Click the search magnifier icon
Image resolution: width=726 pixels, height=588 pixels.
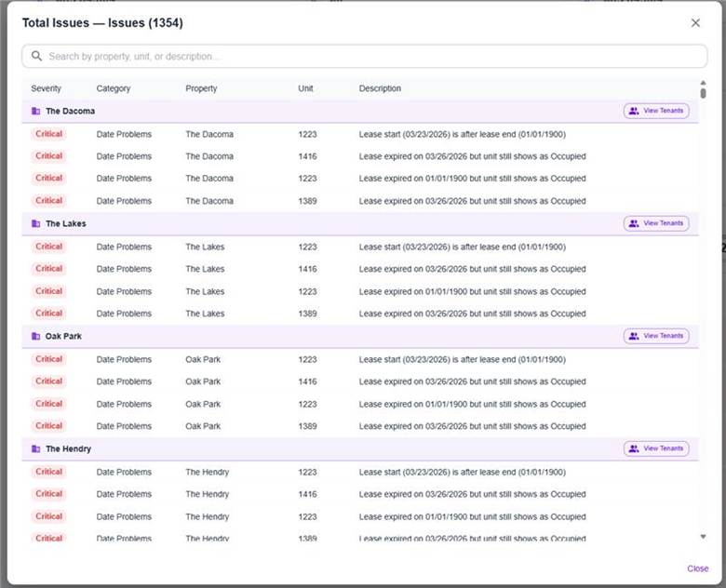(37, 56)
